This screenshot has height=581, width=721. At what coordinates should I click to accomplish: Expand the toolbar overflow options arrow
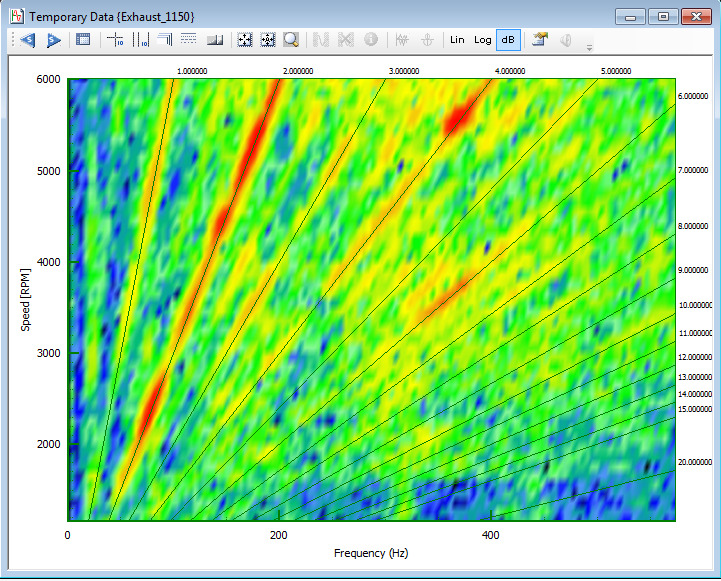tap(589, 46)
